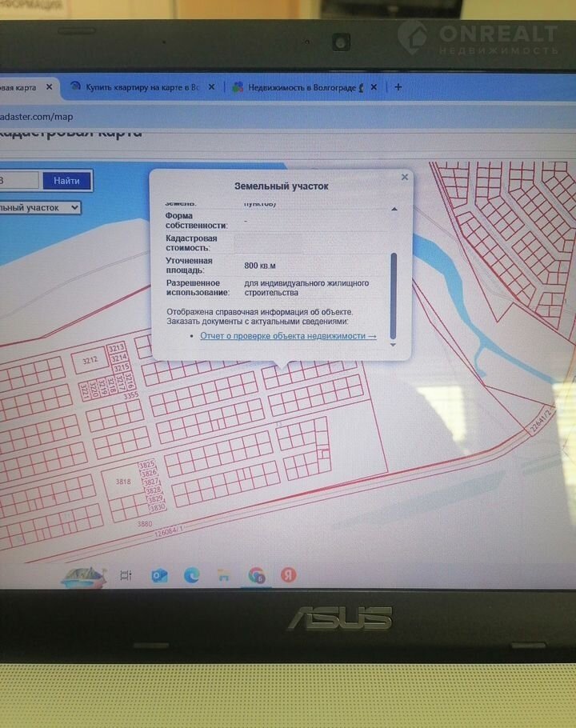Open File Explorer from the taskbar

tap(224, 575)
